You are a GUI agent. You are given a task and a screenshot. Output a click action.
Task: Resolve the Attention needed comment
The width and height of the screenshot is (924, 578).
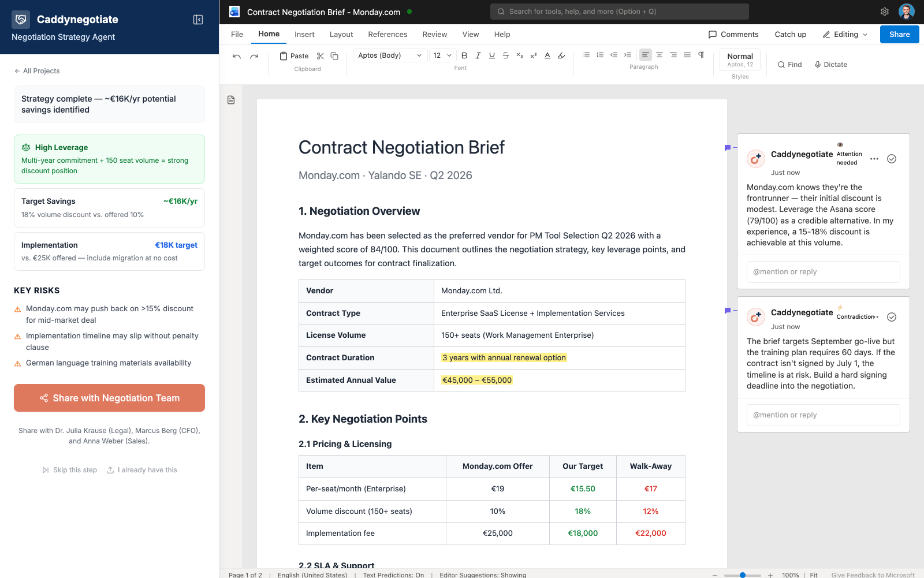pyautogui.click(x=892, y=159)
